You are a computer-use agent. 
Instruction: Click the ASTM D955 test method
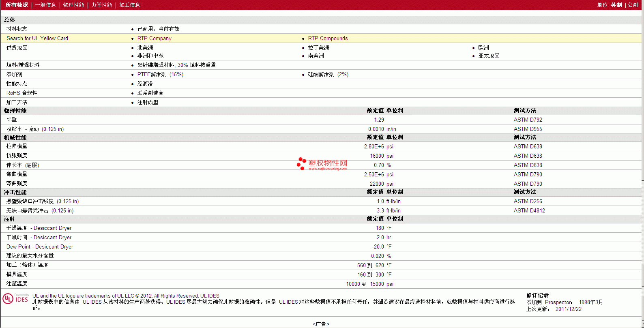click(x=528, y=129)
